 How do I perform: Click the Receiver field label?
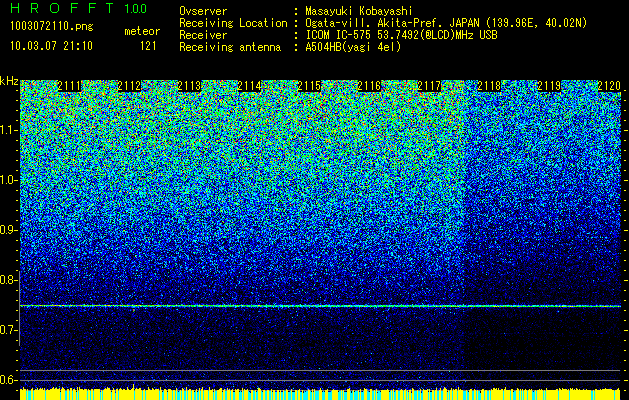(203, 35)
